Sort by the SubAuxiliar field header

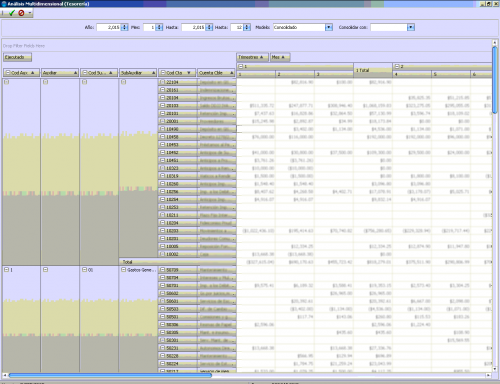pyautogui.click(x=138, y=73)
